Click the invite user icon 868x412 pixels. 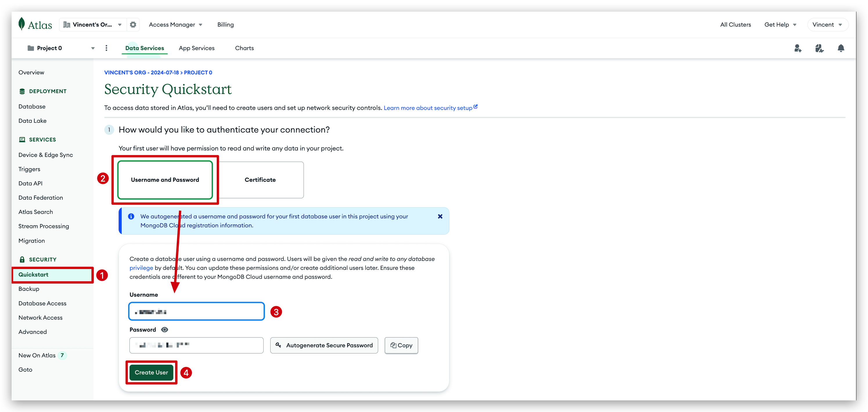pyautogui.click(x=797, y=48)
